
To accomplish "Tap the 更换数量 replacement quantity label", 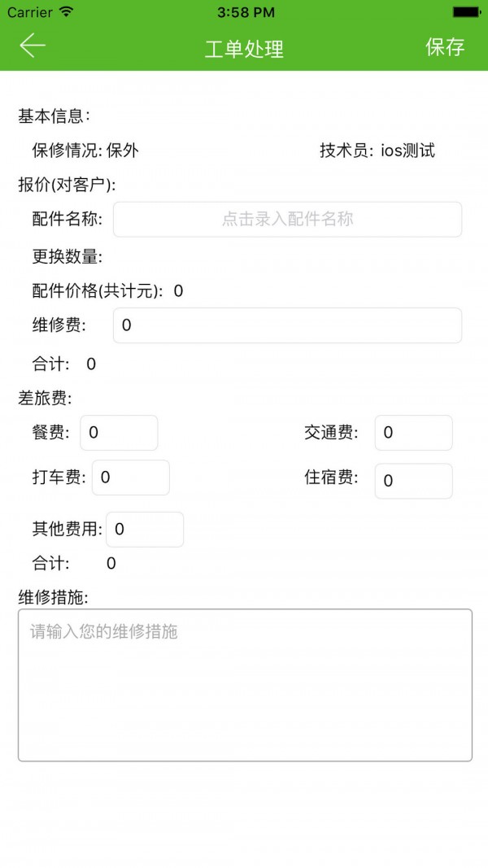I will (68, 257).
